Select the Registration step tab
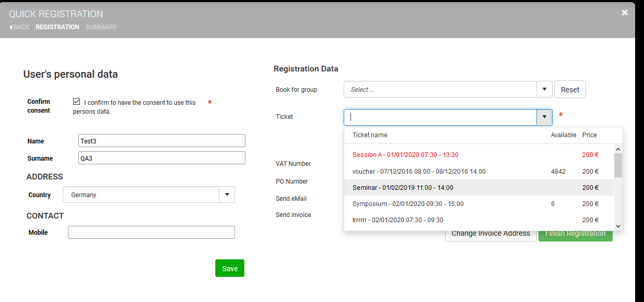 click(57, 27)
